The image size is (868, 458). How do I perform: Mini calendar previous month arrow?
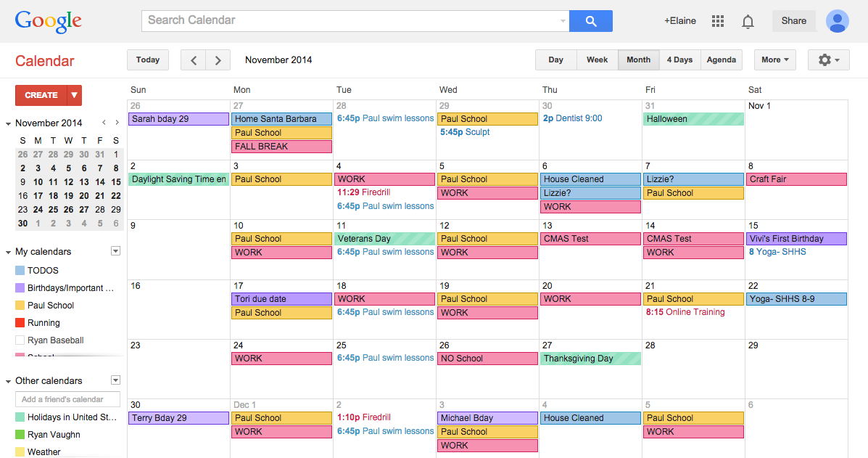(x=104, y=123)
